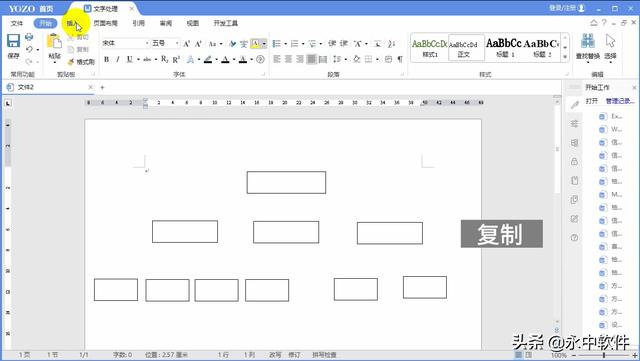640x361 pixels.
Task: Click the bulleted list icon
Action: point(277,43)
